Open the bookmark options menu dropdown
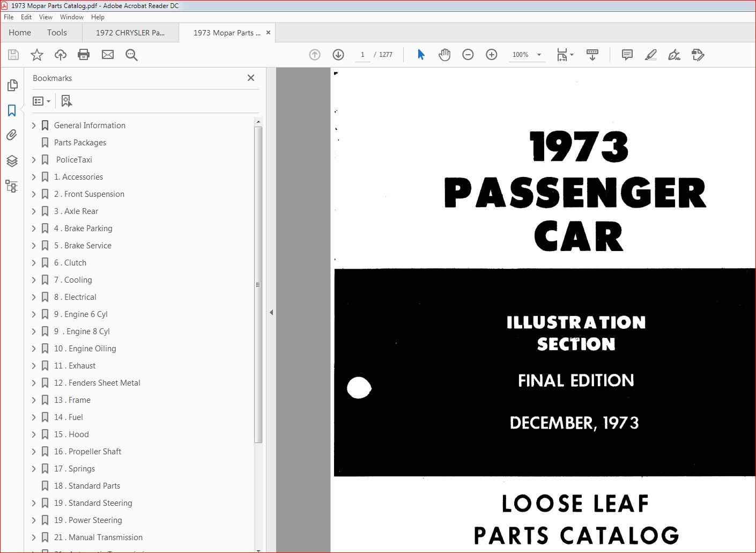The width and height of the screenshot is (756, 553). coord(42,101)
